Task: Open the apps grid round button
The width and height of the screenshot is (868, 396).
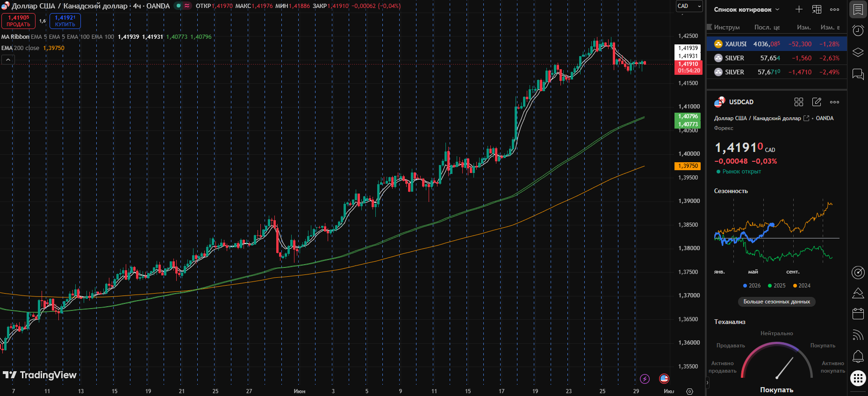Action: click(858, 378)
